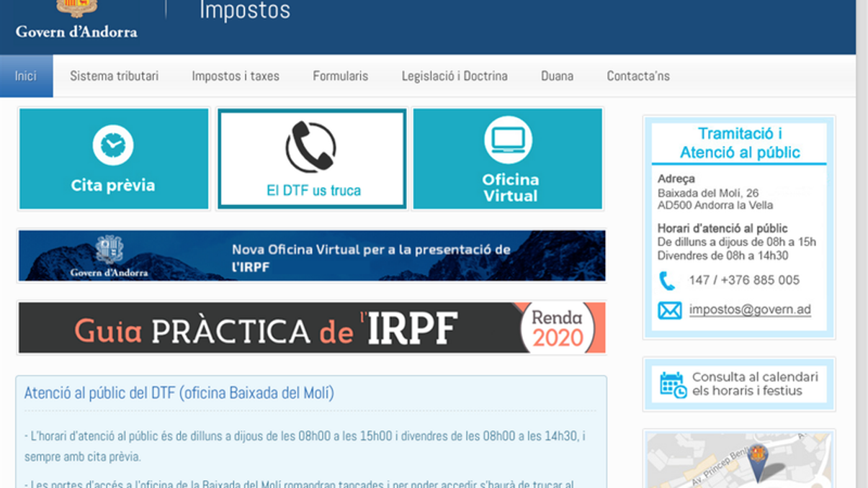The width and height of the screenshot is (868, 488).
Task: Go to the Inici tab
Action: [x=26, y=76]
